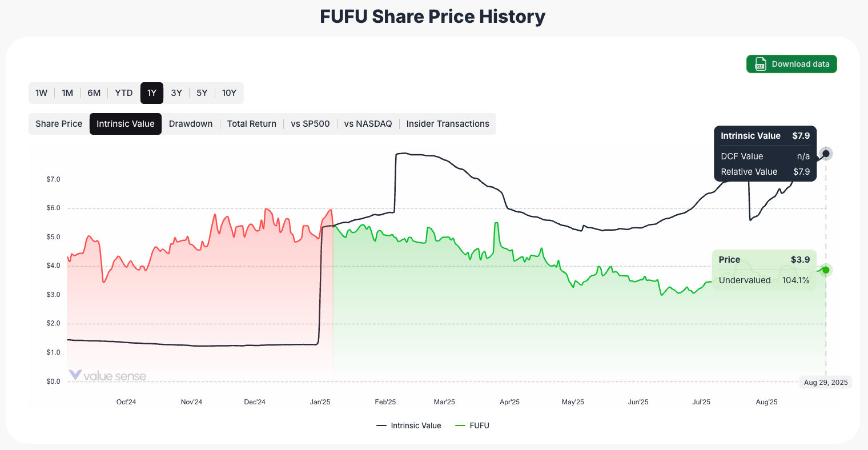Open the Drawdown tab

(191, 123)
